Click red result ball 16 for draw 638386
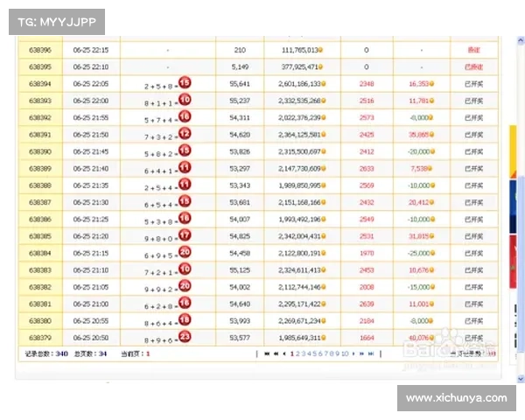 pyautogui.click(x=185, y=218)
